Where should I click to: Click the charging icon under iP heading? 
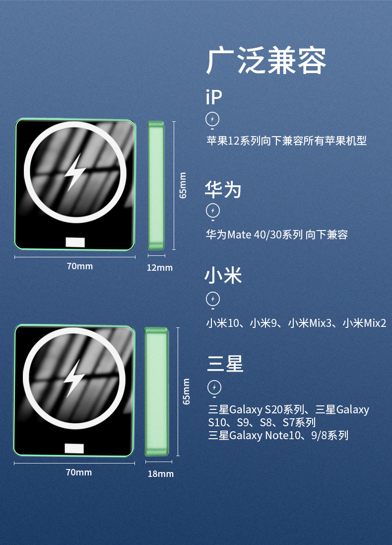click(212, 120)
